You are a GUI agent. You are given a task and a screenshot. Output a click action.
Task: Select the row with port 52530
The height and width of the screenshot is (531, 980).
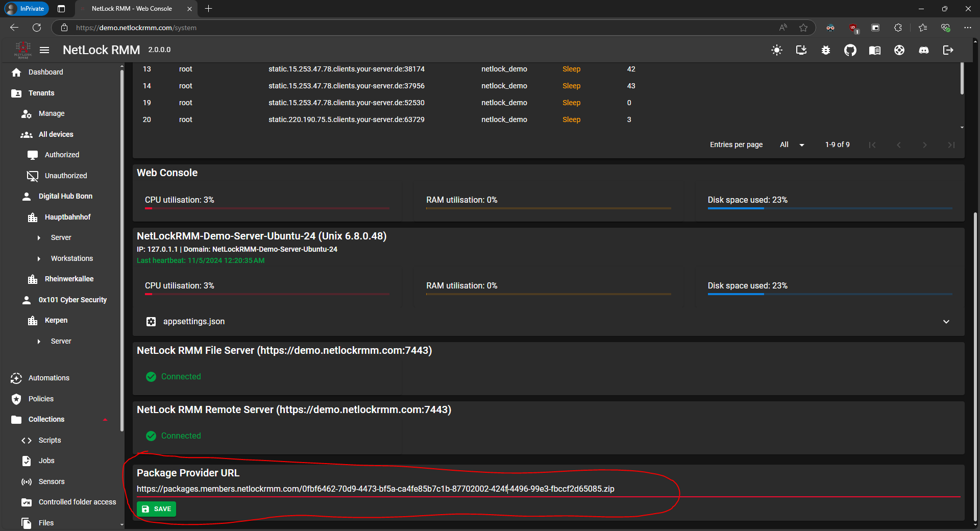pos(546,103)
